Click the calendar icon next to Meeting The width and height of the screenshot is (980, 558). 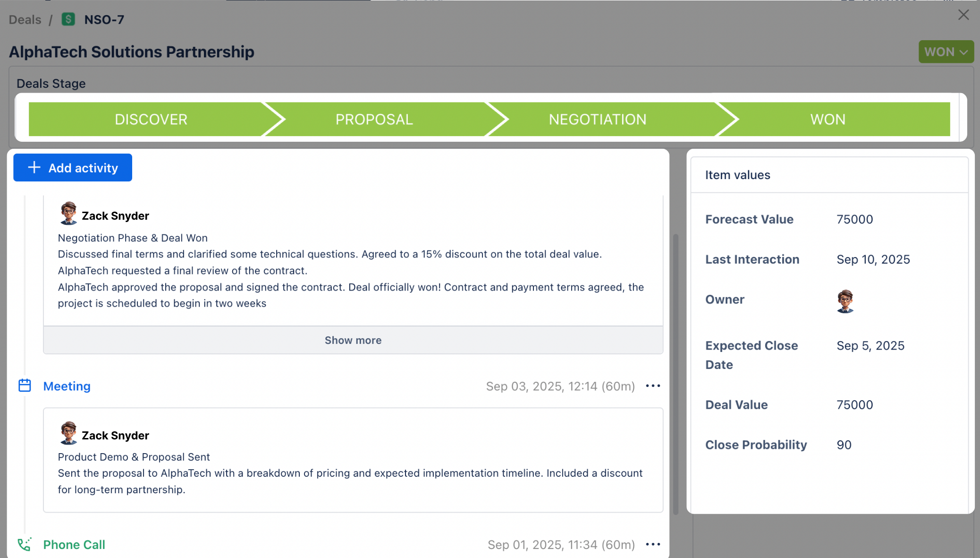[25, 385]
